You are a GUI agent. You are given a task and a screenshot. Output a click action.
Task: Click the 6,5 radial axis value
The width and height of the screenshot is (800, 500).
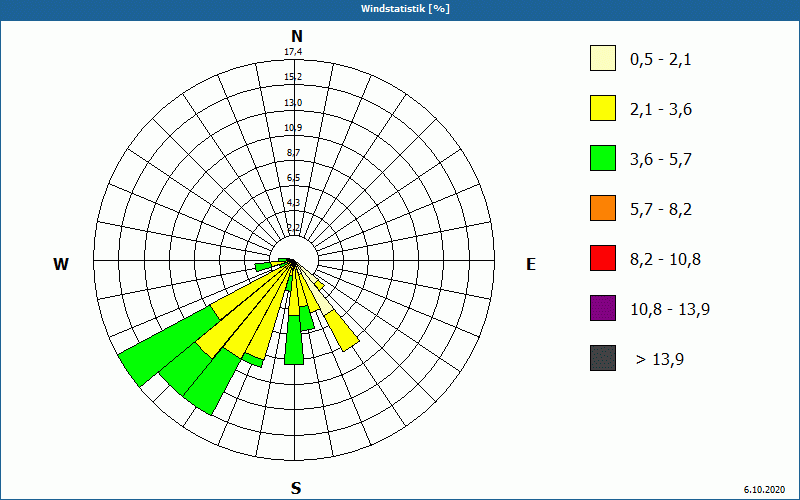pos(293,178)
